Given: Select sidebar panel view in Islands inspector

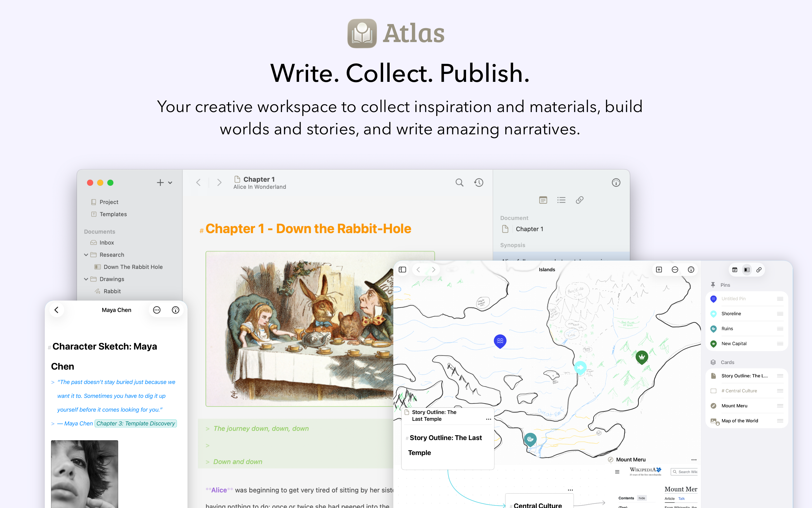Looking at the screenshot, I should coord(747,270).
